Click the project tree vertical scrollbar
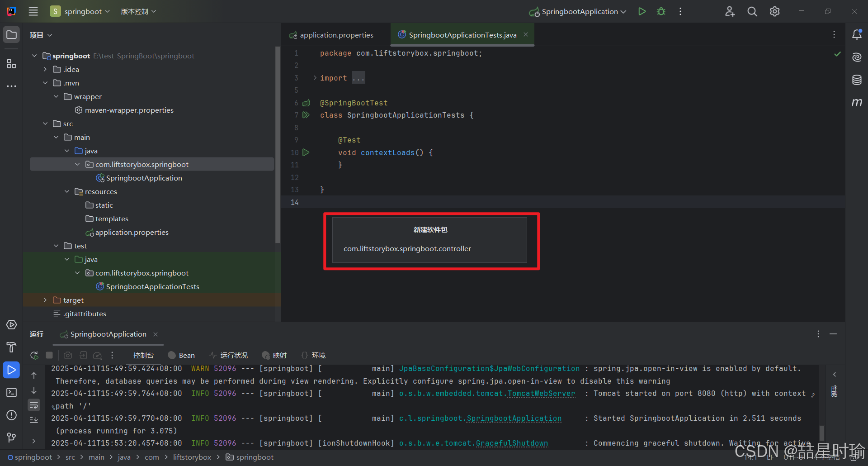 point(277,145)
